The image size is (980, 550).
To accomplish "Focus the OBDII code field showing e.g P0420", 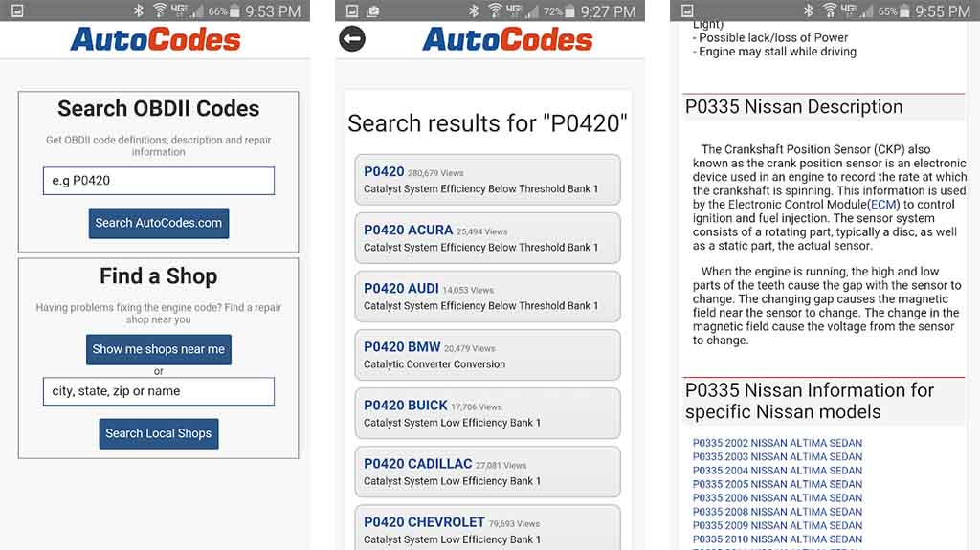I will click(x=159, y=181).
